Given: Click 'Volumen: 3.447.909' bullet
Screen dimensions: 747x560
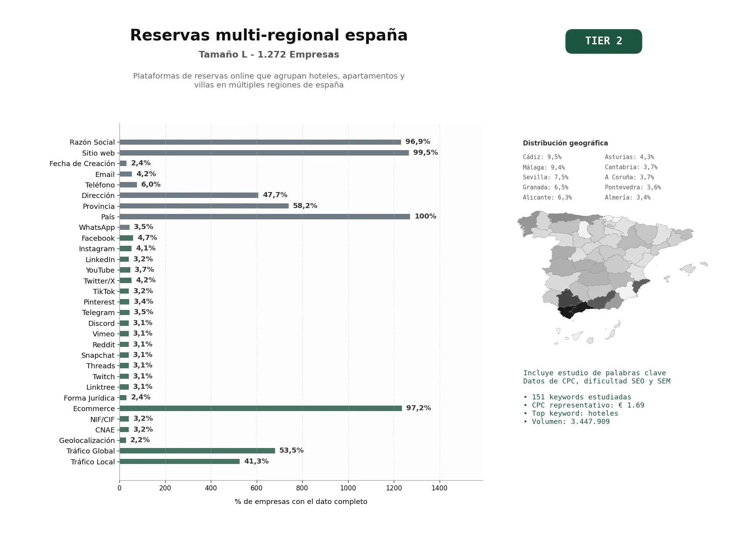Looking at the screenshot, I should (566, 422).
